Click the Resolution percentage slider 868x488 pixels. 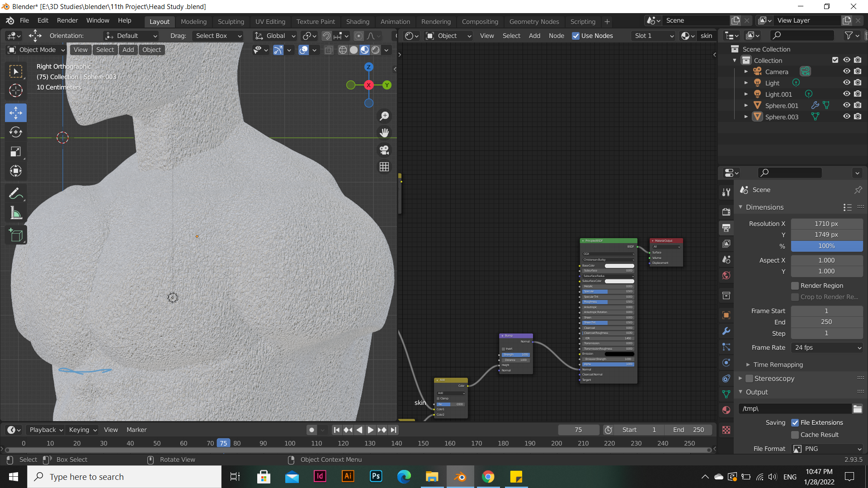click(826, 246)
